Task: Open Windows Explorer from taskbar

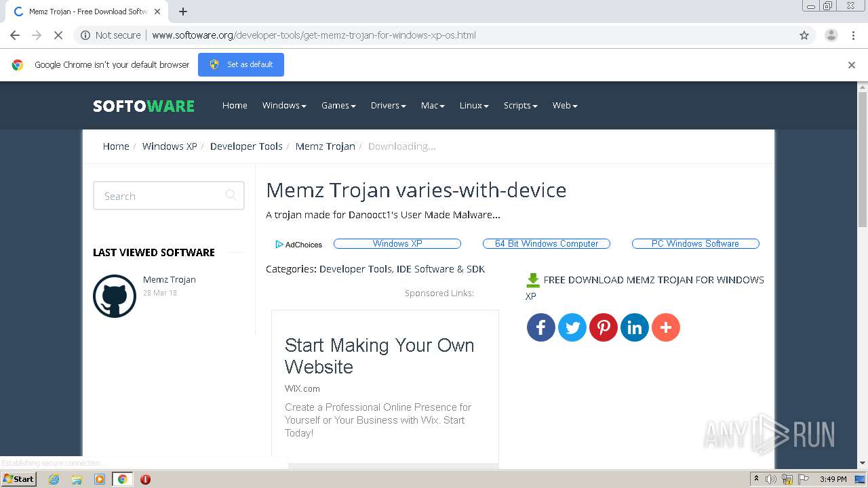Action: point(77,479)
